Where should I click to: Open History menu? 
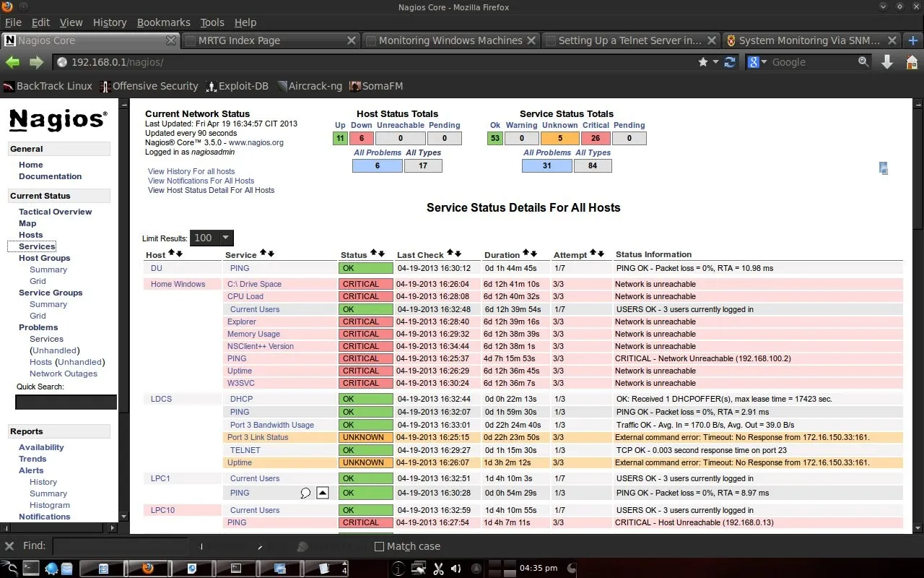pos(110,22)
